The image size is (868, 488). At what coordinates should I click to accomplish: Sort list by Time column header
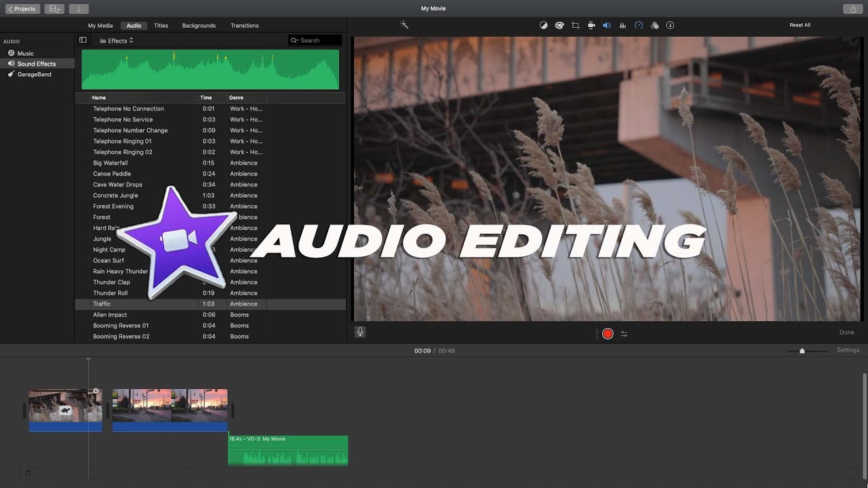click(x=206, y=98)
